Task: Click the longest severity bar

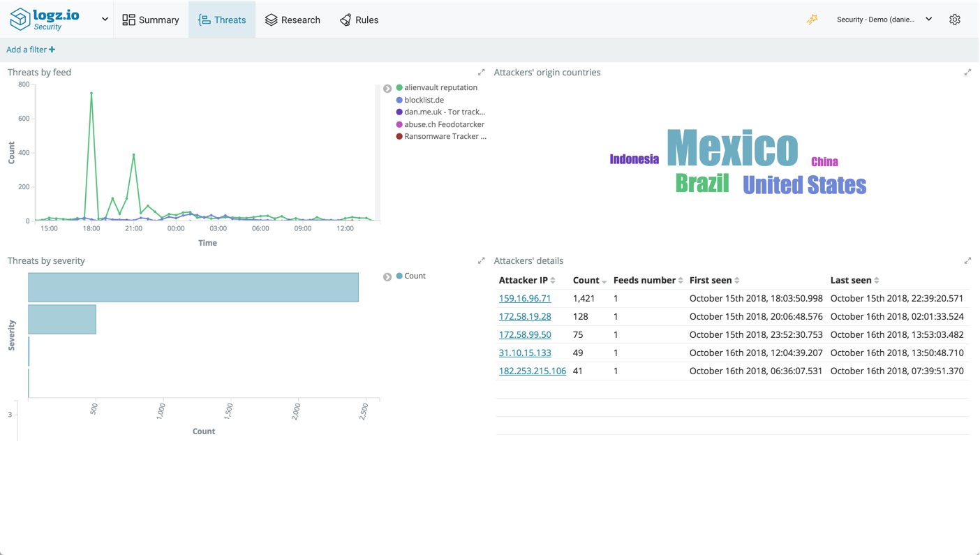Action: (193, 288)
